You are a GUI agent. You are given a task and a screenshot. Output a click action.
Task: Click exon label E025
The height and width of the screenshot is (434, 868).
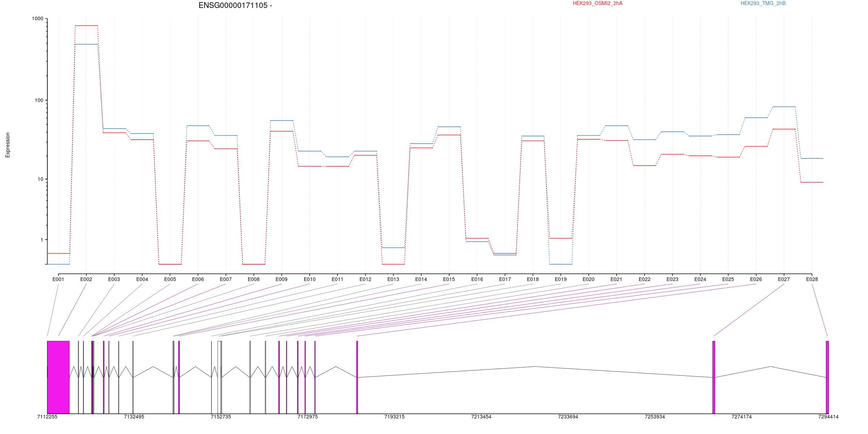tap(728, 279)
